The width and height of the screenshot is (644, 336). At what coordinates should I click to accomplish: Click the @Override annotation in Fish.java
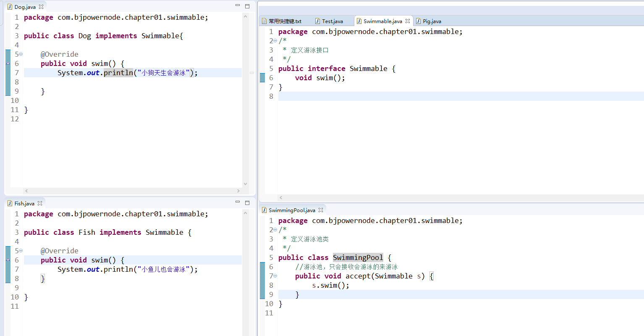(x=60, y=251)
